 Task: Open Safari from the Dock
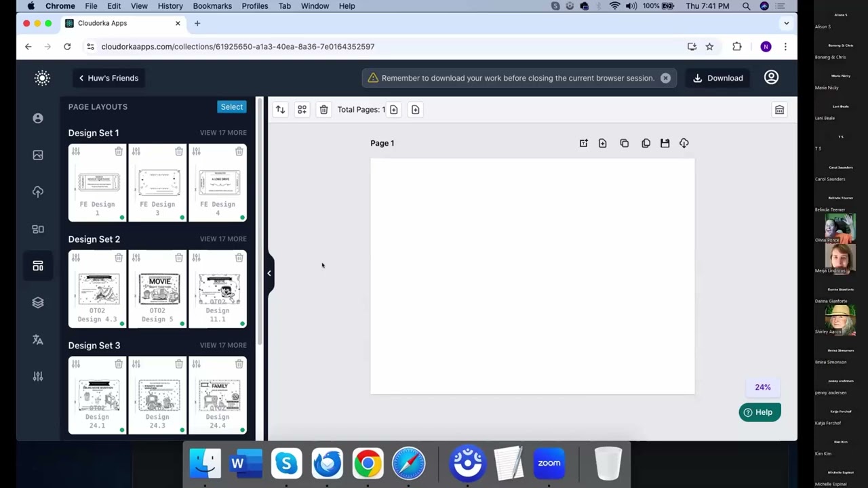click(x=408, y=464)
